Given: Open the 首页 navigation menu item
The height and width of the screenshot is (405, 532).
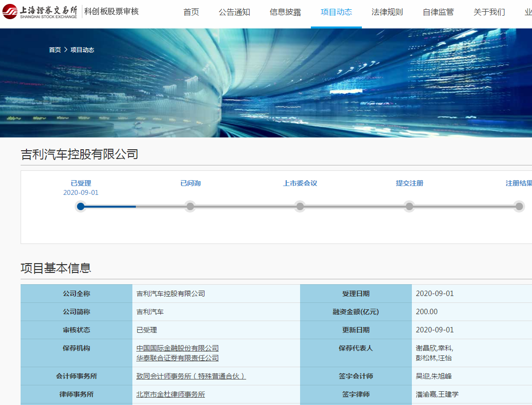Looking at the screenshot, I should (191, 12).
